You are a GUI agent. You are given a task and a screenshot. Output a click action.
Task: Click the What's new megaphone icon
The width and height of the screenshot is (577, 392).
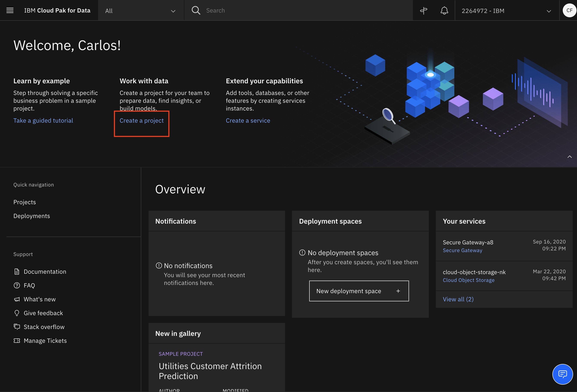[17, 299]
